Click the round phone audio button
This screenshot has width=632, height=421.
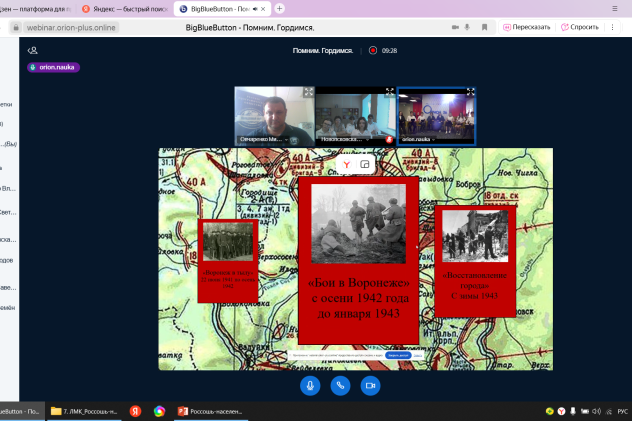coord(340,385)
